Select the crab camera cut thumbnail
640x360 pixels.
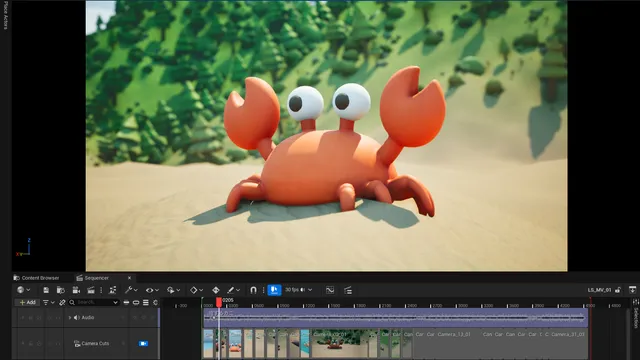tap(344, 344)
